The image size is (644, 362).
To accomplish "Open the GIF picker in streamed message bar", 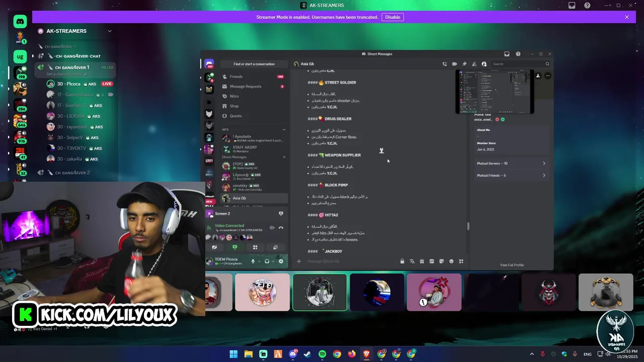I will coord(432,261).
